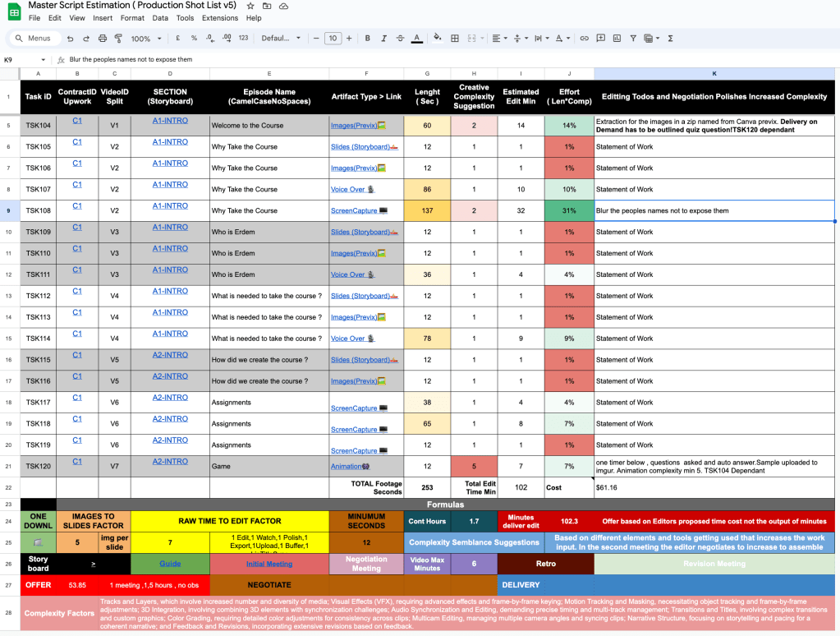840x636 pixels.
Task: Open text wrapping dropdown
Action: pyautogui.click(x=542, y=38)
